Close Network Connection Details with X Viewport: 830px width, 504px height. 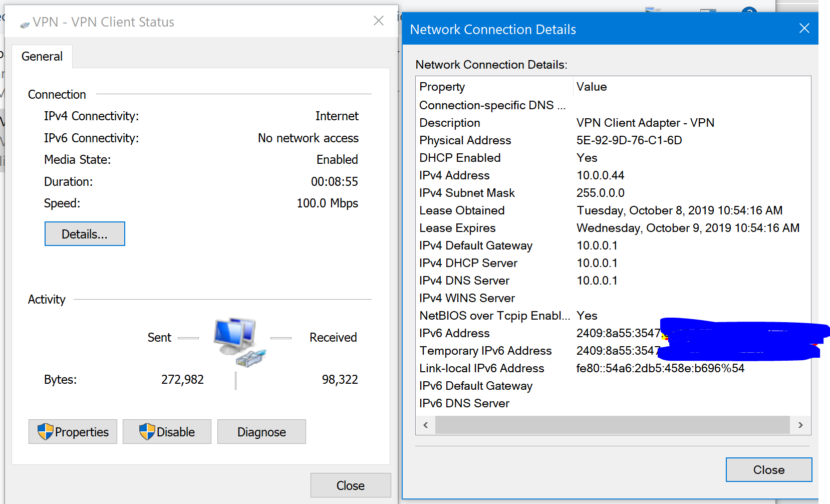[804, 28]
